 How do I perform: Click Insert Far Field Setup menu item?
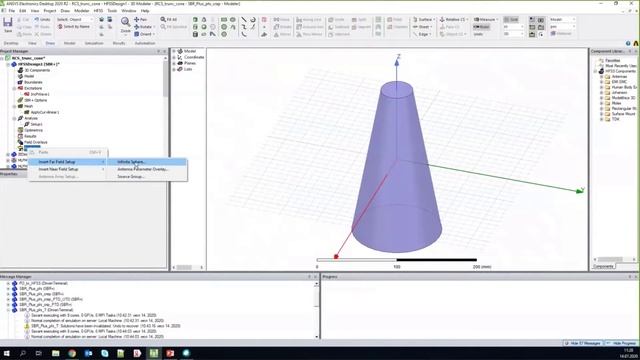click(x=67, y=162)
